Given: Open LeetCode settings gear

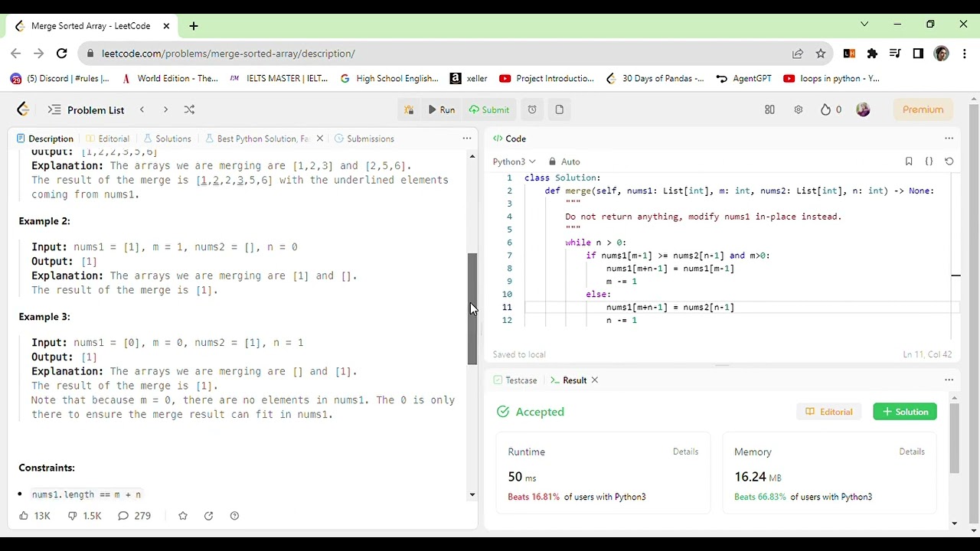Looking at the screenshot, I should tap(799, 109).
